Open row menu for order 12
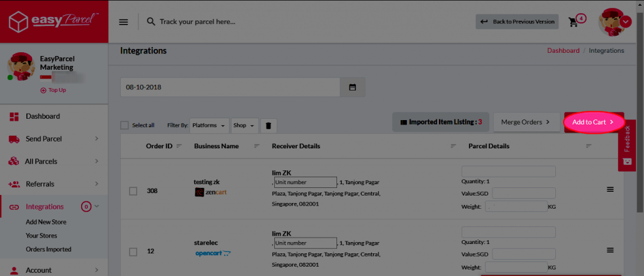This screenshot has height=276, width=644. point(610,250)
